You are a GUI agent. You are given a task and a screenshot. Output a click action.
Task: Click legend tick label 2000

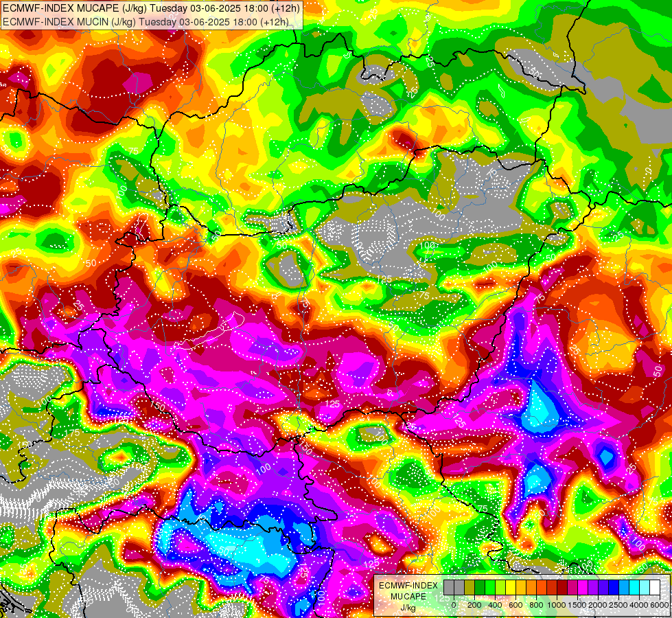point(598,605)
